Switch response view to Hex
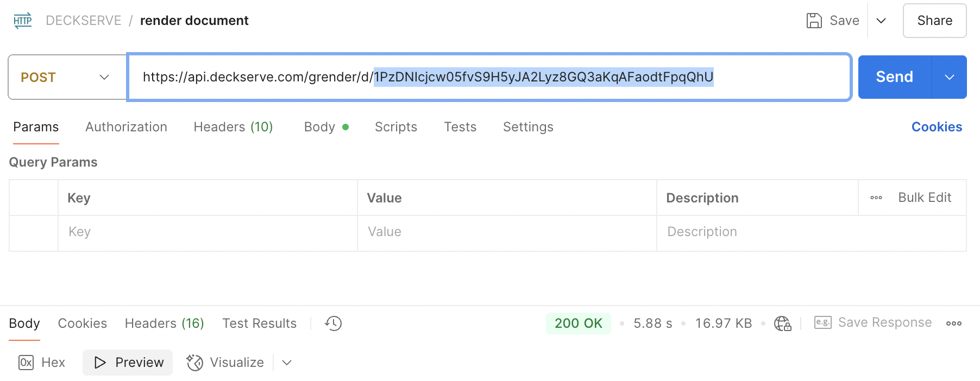The height and width of the screenshot is (381, 980). click(x=42, y=363)
